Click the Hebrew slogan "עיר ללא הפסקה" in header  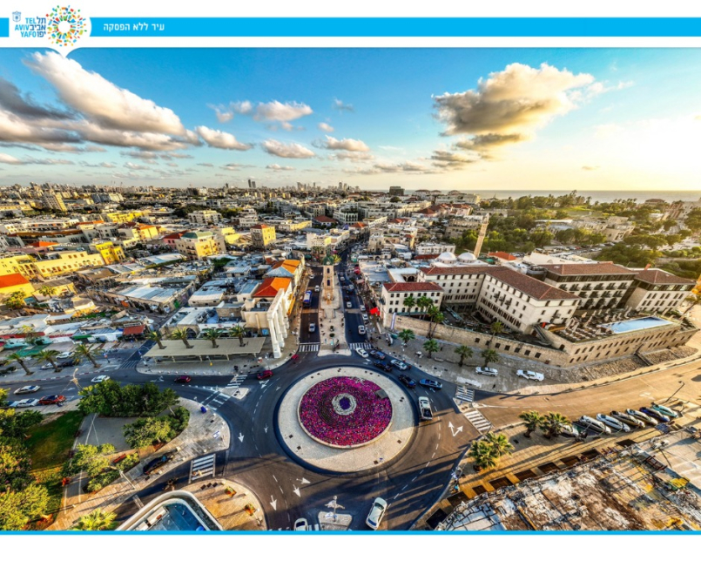(133, 27)
